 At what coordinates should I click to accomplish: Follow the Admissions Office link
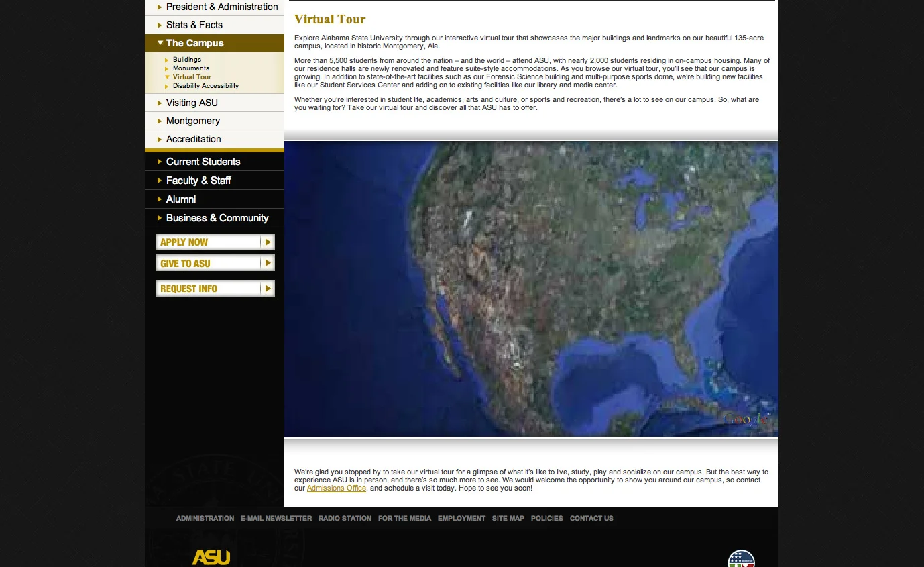(x=337, y=488)
